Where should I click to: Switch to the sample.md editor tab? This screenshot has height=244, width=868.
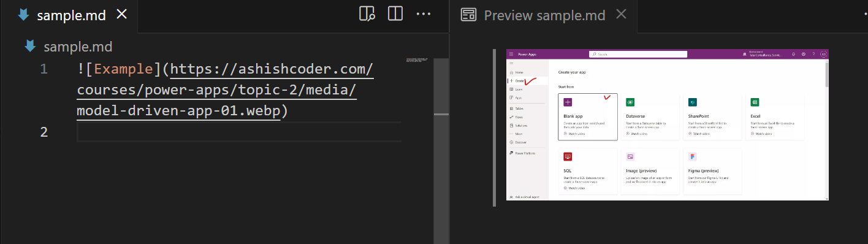69,15
